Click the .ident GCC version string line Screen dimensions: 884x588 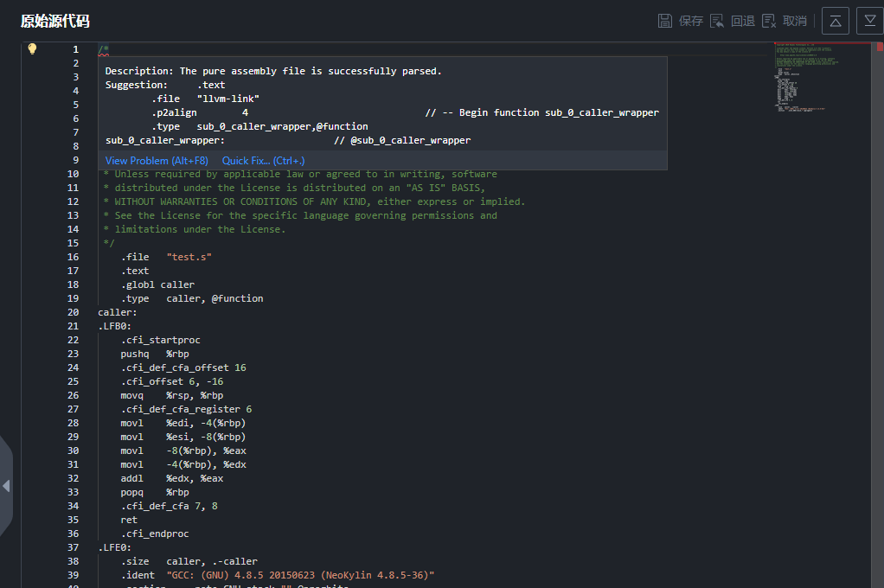(278, 575)
